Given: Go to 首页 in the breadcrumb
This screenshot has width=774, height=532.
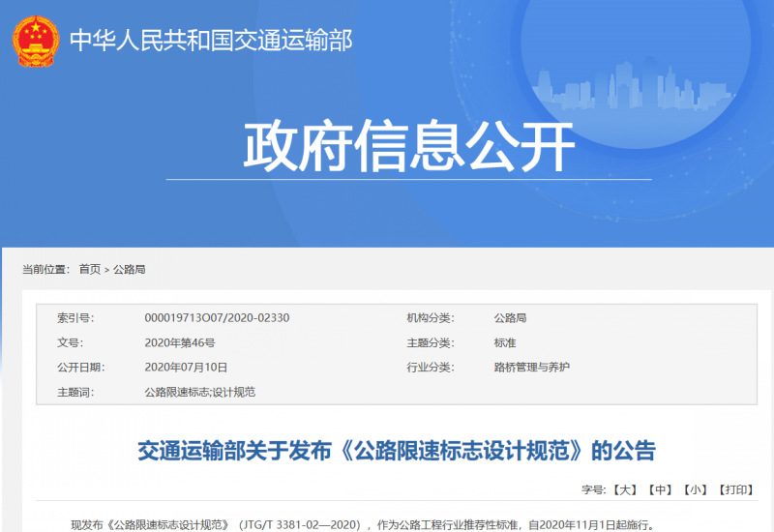Looking at the screenshot, I should (x=89, y=269).
